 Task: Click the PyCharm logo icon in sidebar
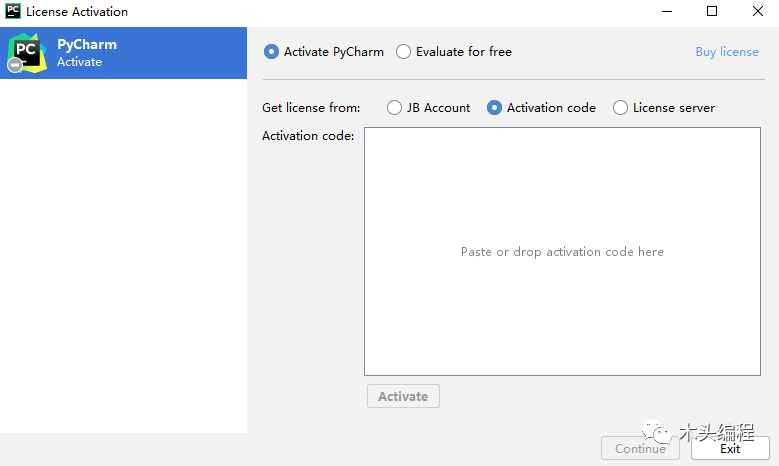(x=26, y=53)
